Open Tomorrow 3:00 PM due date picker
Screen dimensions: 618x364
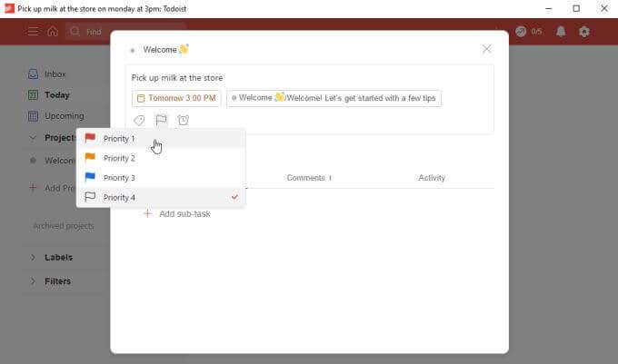click(176, 98)
